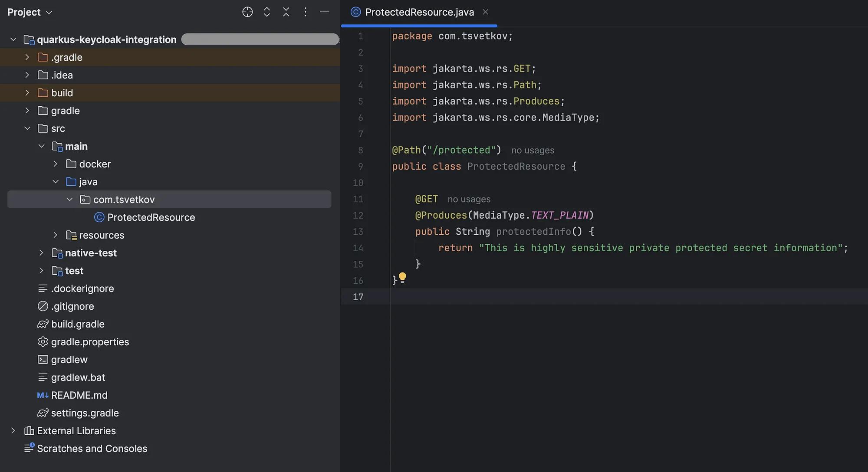Click line number 9 in the gutter
The image size is (868, 472).
tap(360, 167)
